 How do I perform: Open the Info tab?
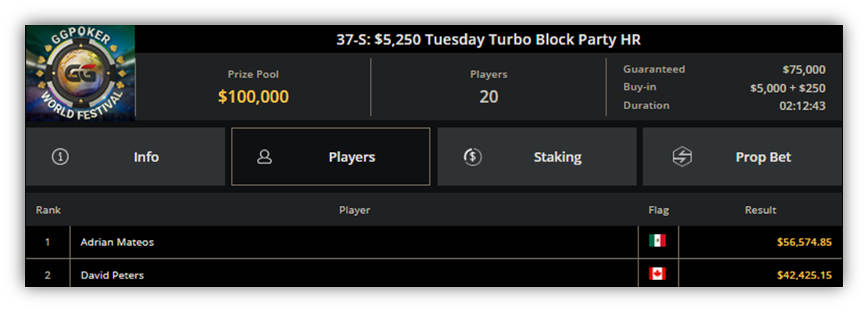125,157
